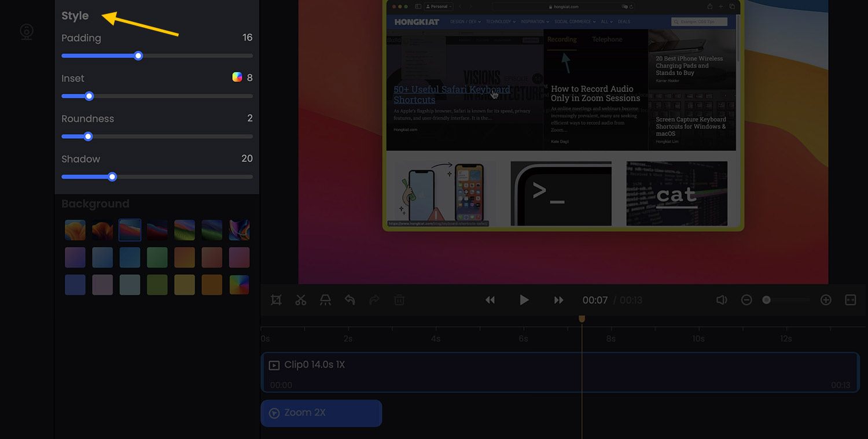Pick the purple gradient background swatch
The image size is (868, 439).
[75, 257]
